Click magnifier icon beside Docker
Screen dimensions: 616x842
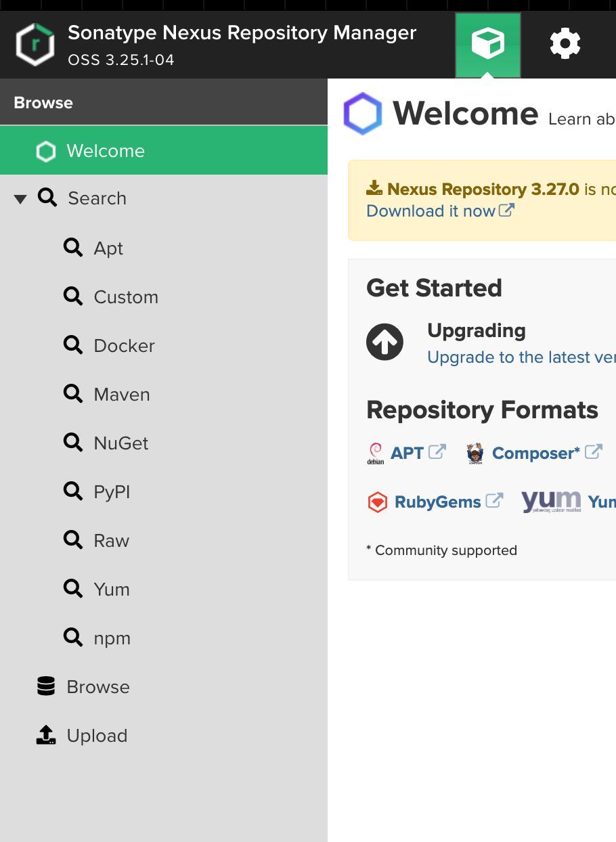point(72,345)
